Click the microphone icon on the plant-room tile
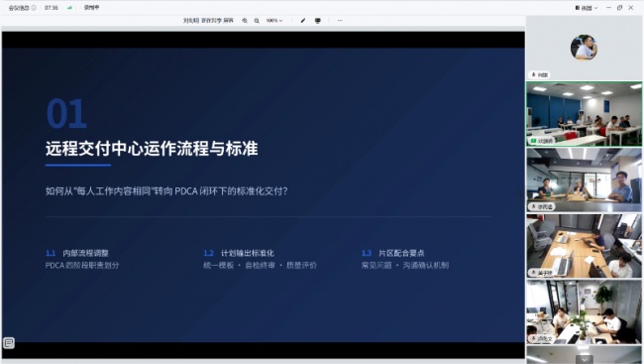 tap(534, 339)
